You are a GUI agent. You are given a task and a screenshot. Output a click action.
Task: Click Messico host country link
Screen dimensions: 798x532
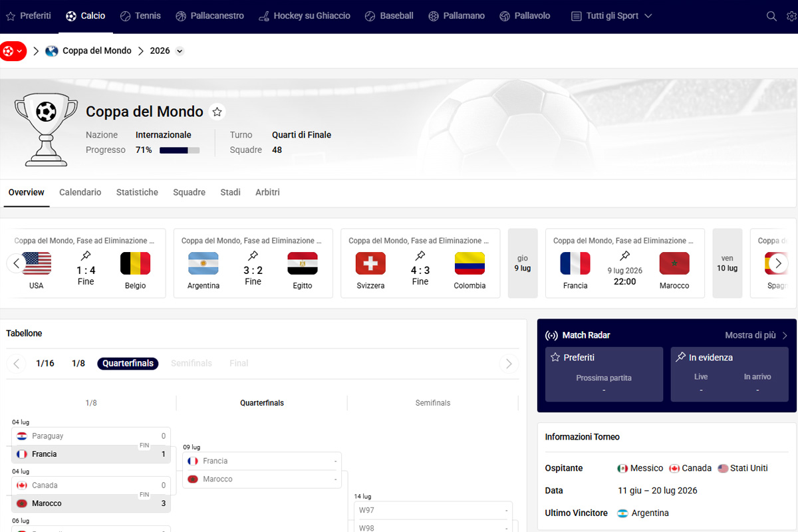tap(640, 468)
